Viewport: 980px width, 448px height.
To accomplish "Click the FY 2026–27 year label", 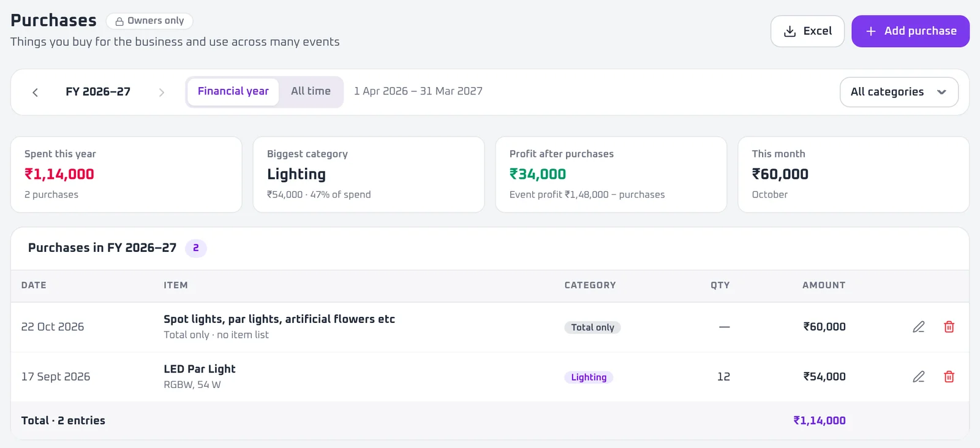I will tap(98, 92).
